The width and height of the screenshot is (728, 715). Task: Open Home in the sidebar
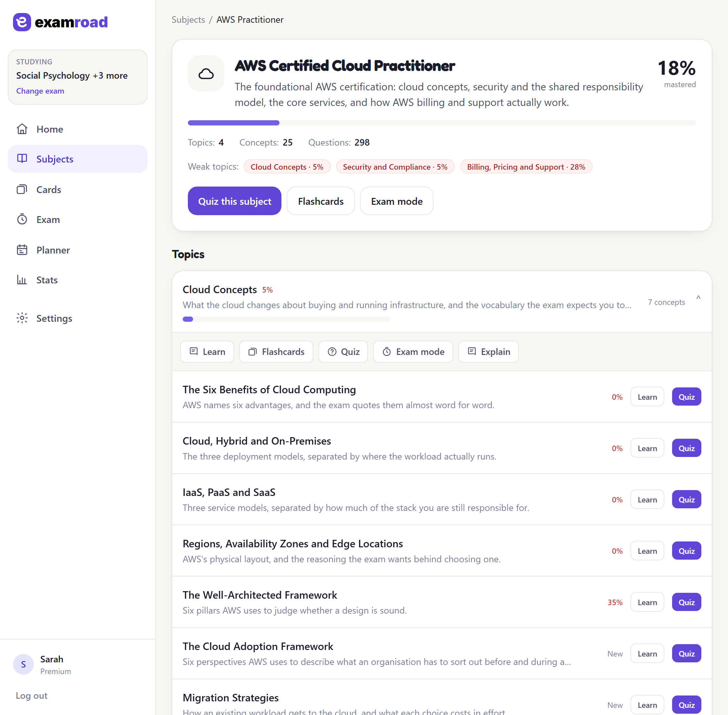(x=78, y=129)
